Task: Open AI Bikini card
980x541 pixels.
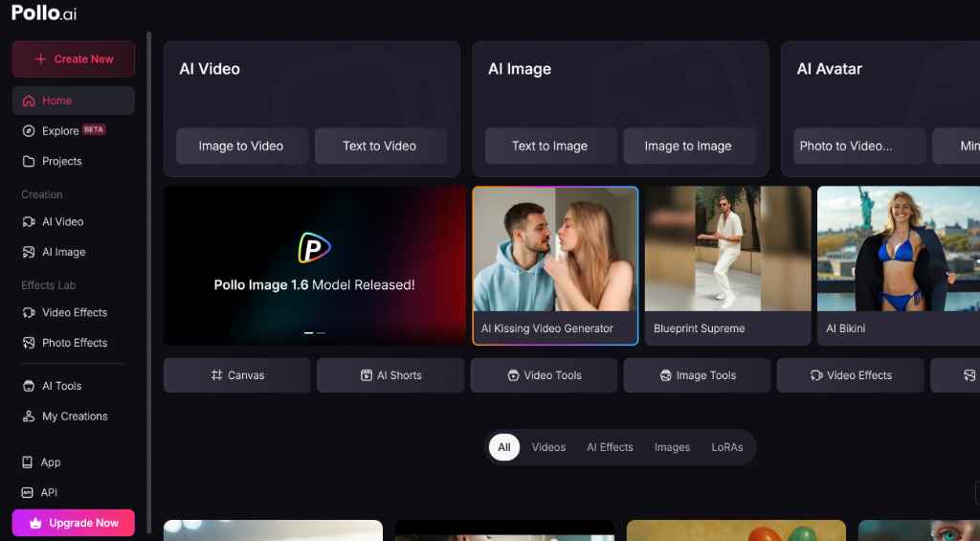Action: point(899,266)
